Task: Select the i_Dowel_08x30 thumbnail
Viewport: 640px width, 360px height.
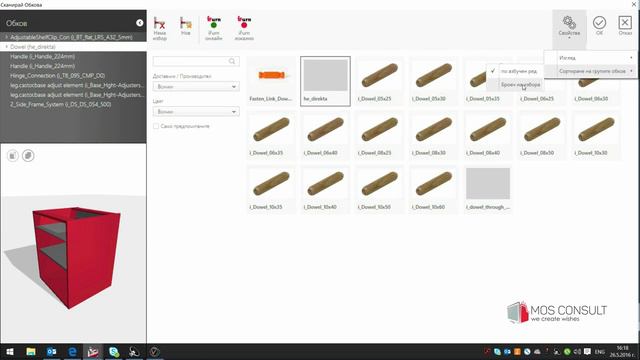Action: coord(434,136)
